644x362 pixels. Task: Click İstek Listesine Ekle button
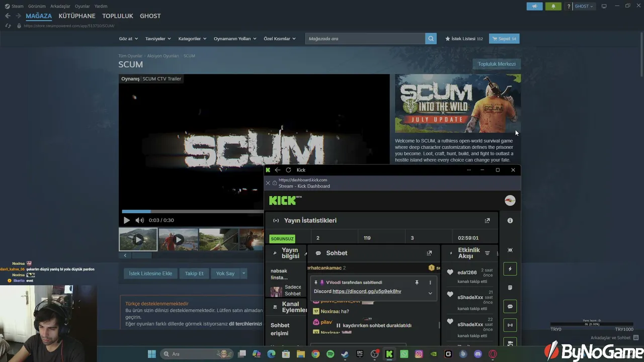point(150,274)
